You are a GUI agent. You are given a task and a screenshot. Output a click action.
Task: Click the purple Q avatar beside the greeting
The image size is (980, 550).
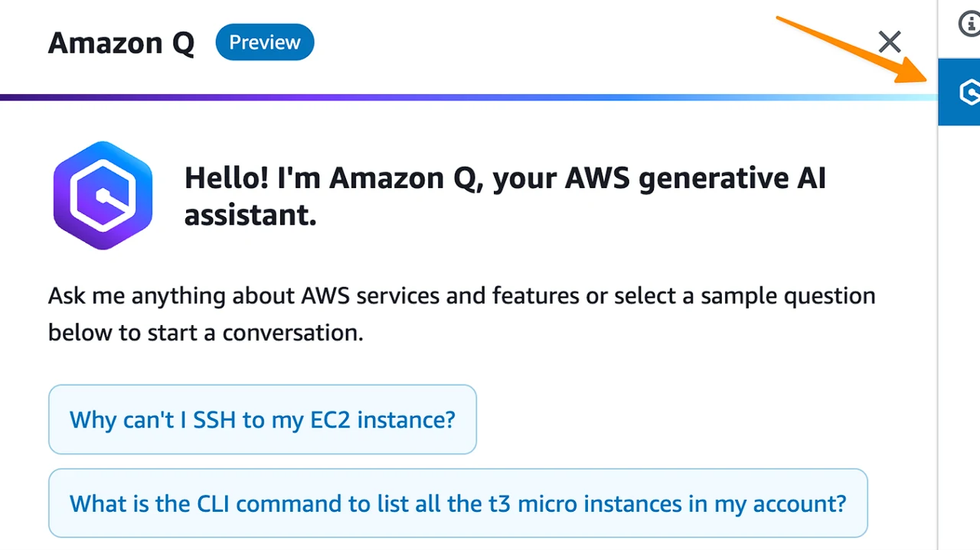[x=103, y=195]
